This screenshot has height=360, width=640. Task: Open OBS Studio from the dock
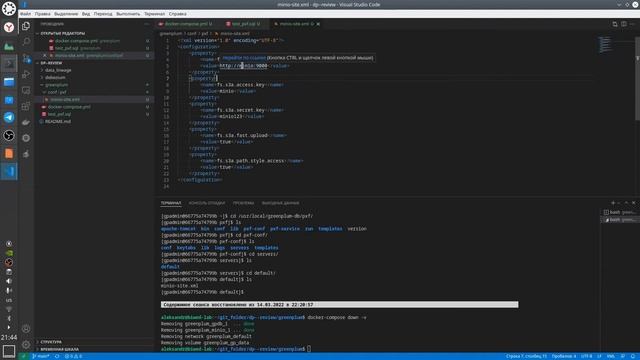click(x=9, y=136)
